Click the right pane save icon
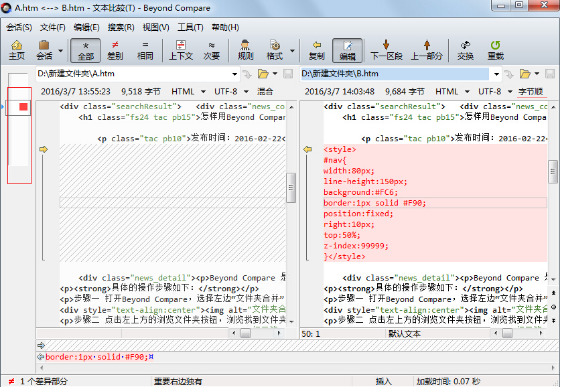The image size is (561, 388). 550,74
